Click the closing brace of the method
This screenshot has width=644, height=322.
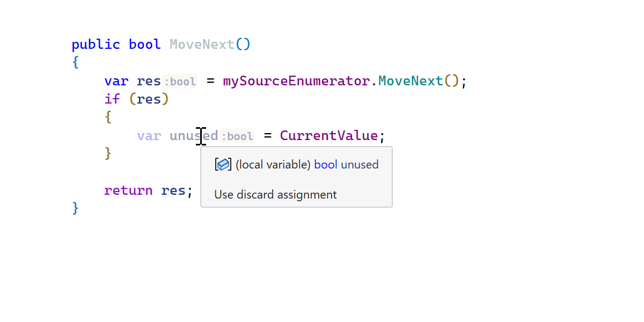(76, 208)
